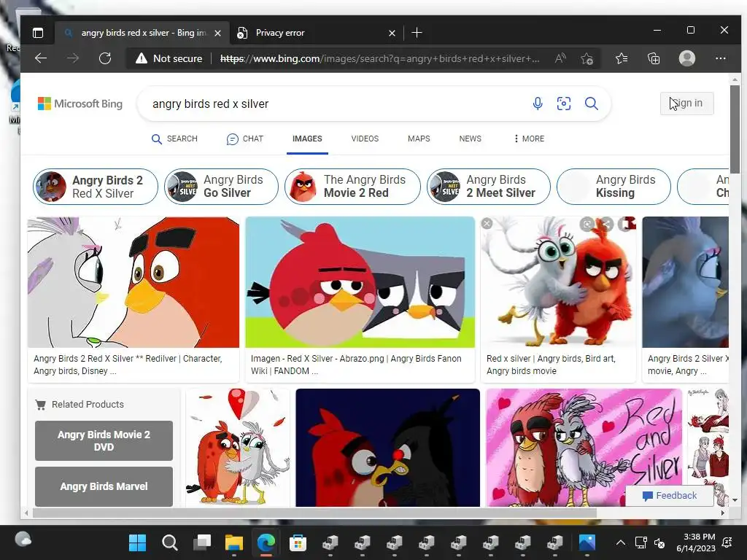Launch File Explorer from taskbar
Image resolution: width=747 pixels, height=560 pixels.
[x=234, y=542]
